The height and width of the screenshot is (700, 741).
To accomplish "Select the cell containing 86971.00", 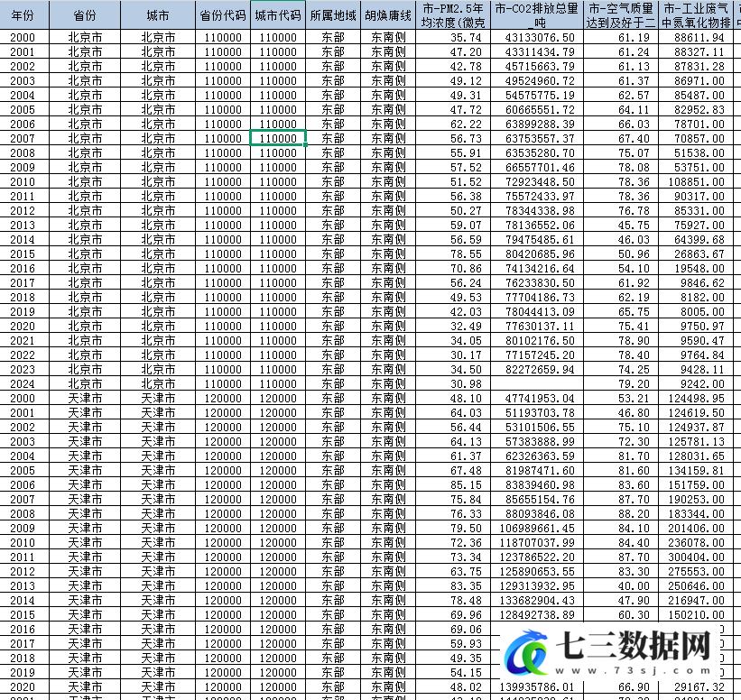I will click(x=696, y=81).
